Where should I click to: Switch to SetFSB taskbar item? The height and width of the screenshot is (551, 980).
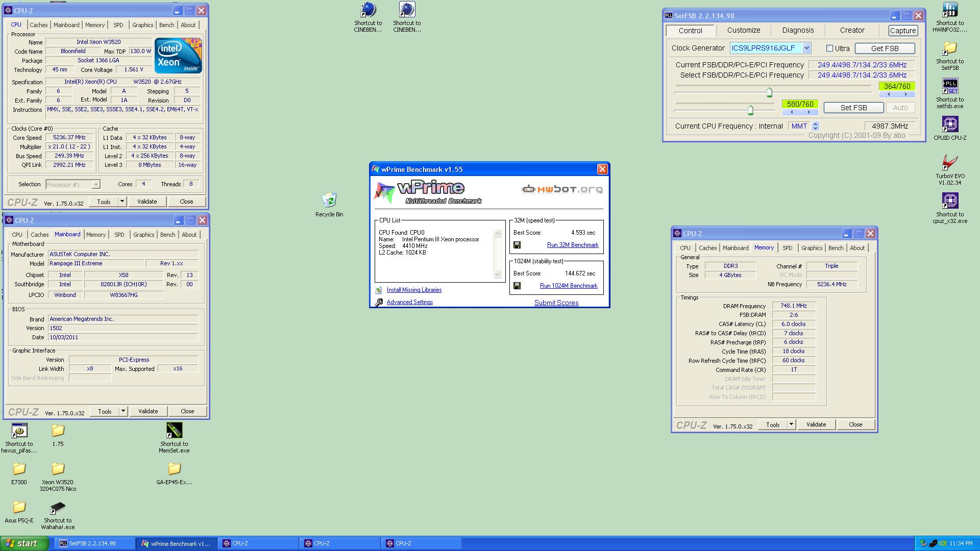coord(95,544)
